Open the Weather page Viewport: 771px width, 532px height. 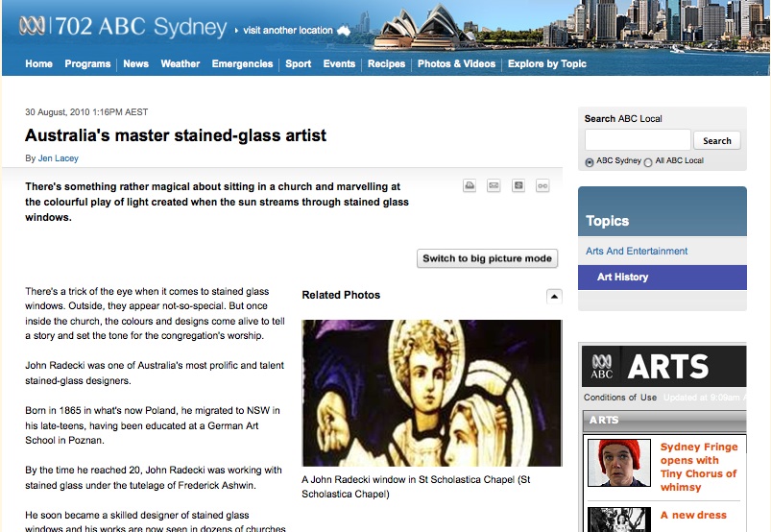[x=180, y=64]
